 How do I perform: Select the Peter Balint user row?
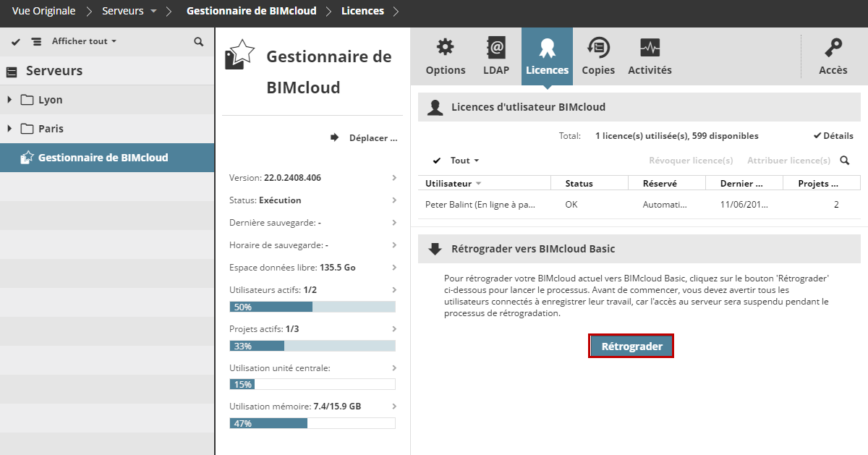coord(639,205)
